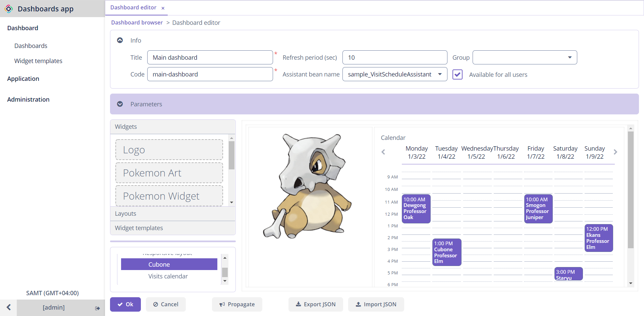Screen dimensions: 644x316
Task: Toggle Available for all users checkbox
Action: pyautogui.click(x=458, y=74)
